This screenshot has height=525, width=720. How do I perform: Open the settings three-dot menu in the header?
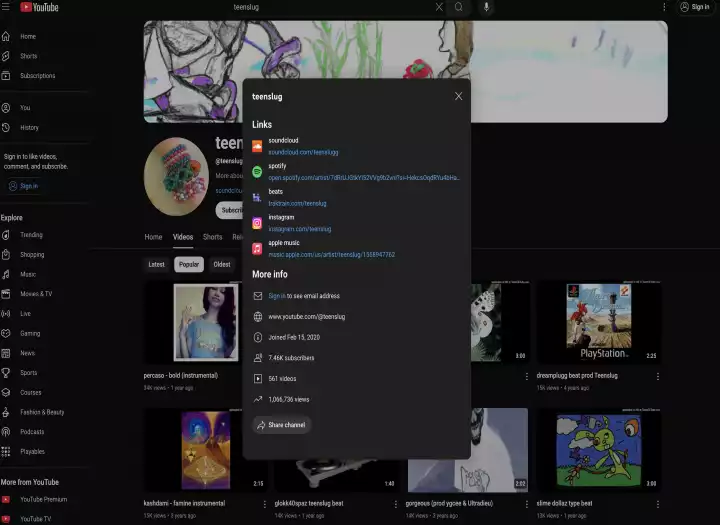[664, 7]
